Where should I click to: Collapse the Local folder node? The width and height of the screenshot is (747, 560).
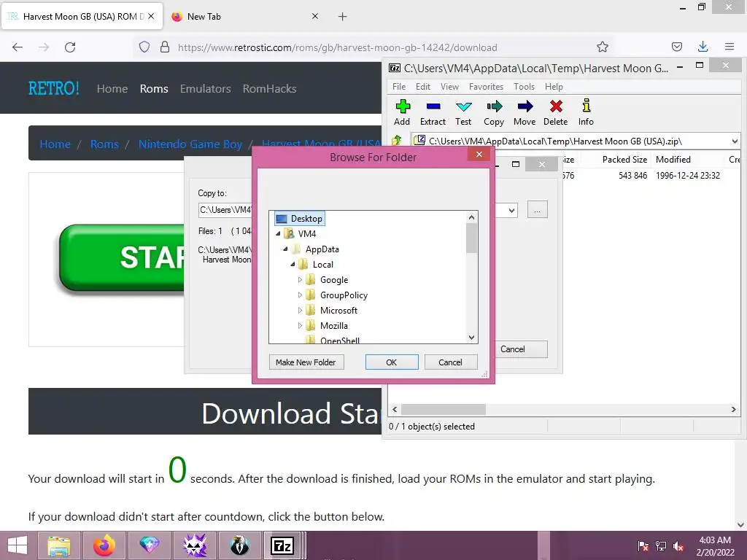(x=293, y=264)
